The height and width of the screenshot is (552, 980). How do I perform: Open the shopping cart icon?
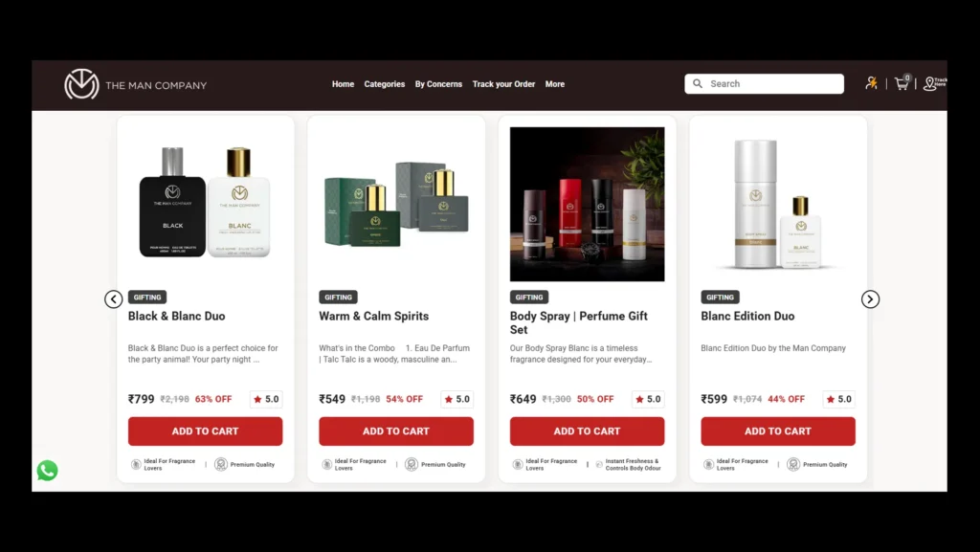902,83
